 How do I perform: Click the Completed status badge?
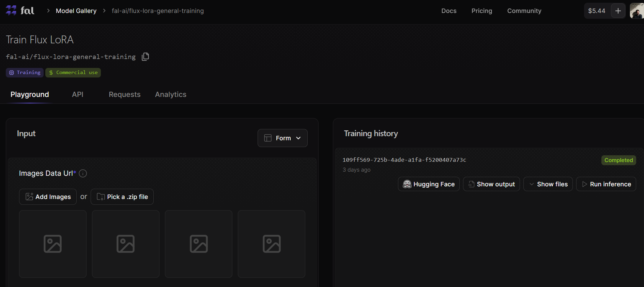pos(618,160)
